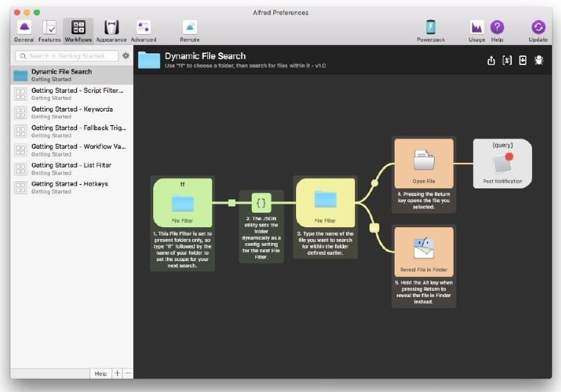Click the Powerpack icon
Image resolution: width=561 pixels, height=392 pixels.
431,30
